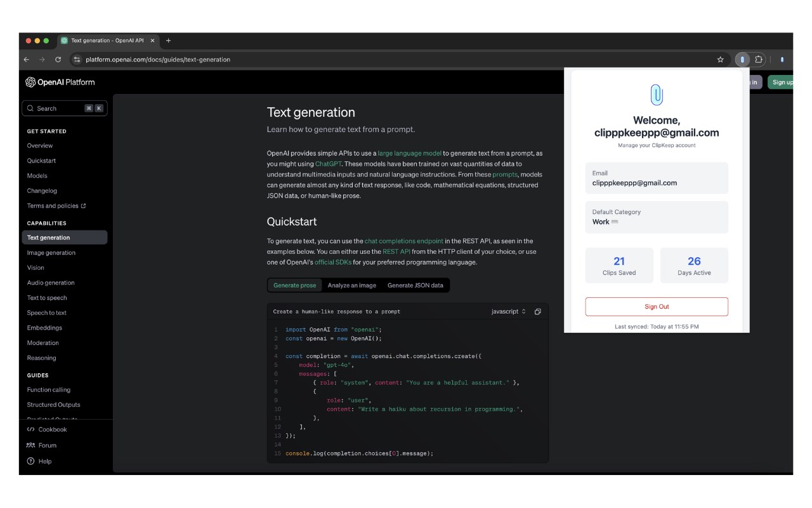Copy the code sample with copy icon

point(537,312)
